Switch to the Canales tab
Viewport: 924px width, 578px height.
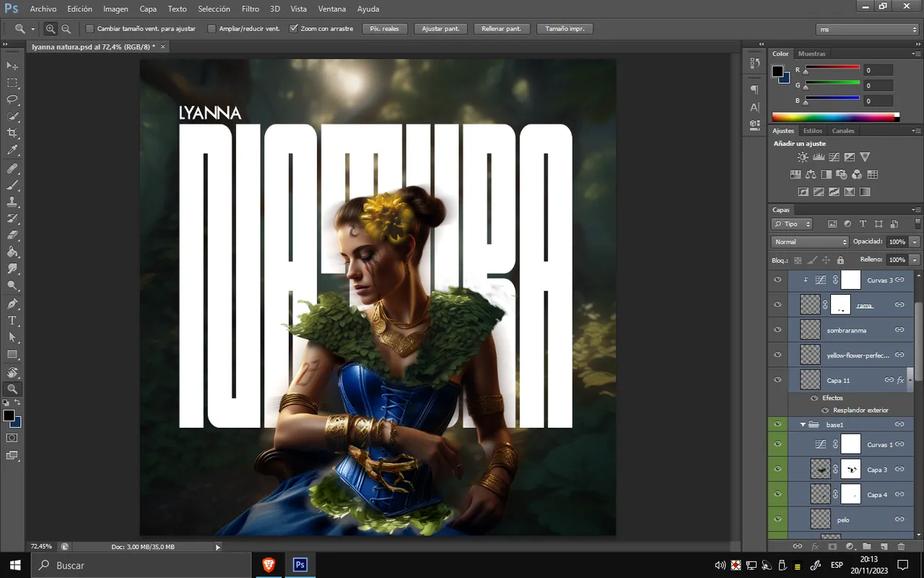tap(843, 131)
